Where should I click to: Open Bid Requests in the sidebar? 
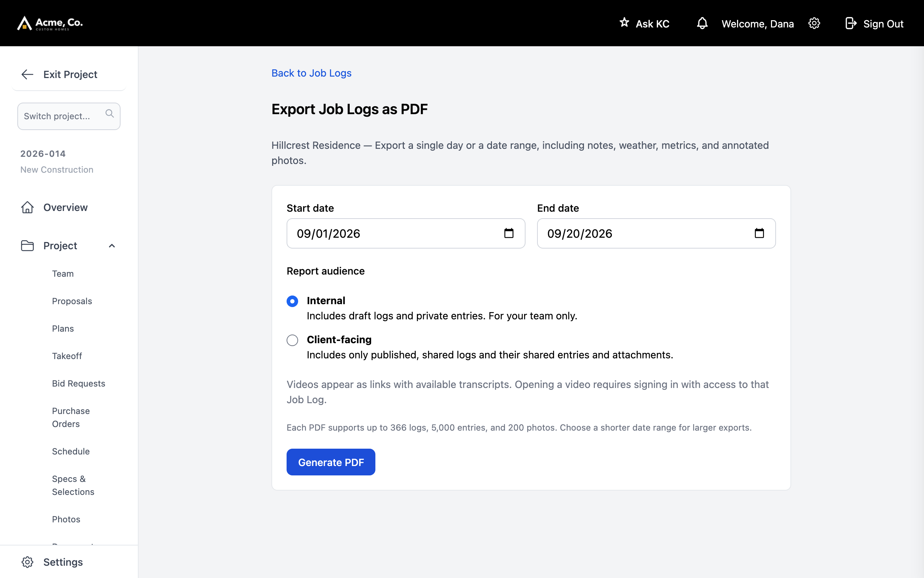tap(79, 383)
